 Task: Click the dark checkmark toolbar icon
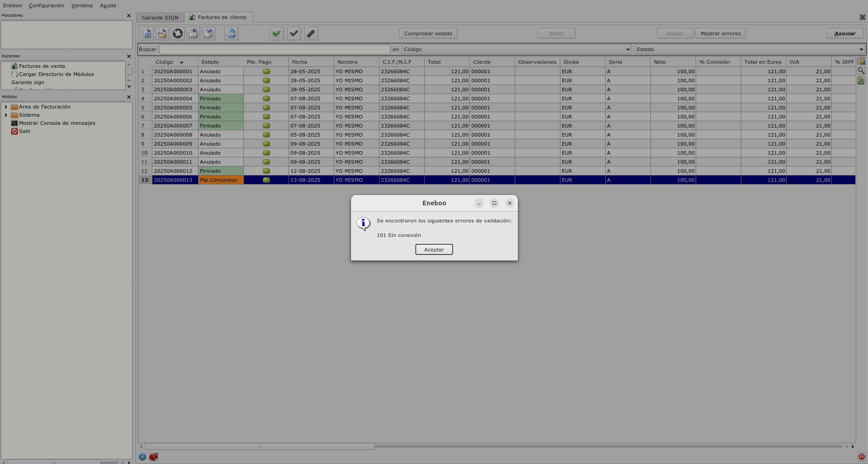point(294,33)
